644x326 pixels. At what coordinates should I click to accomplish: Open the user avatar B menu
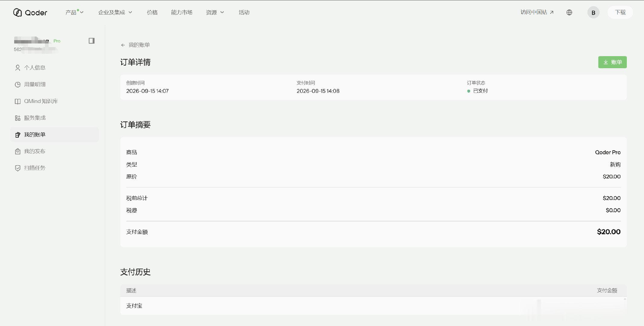click(x=593, y=12)
